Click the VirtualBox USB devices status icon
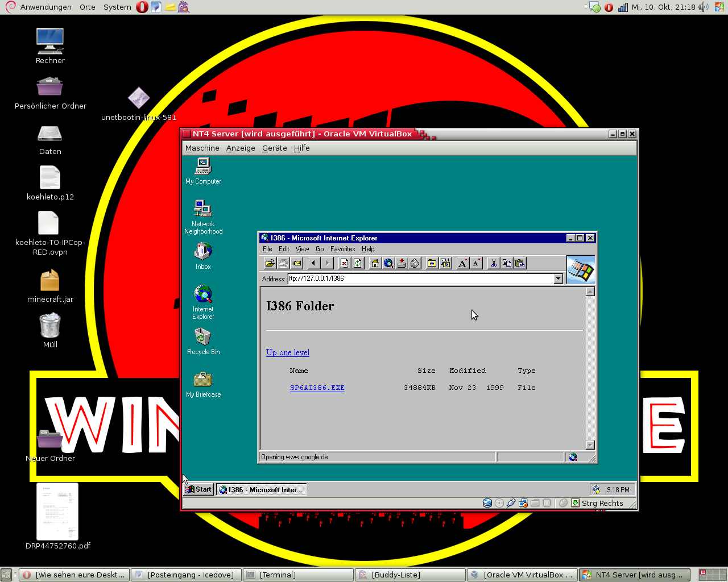This screenshot has height=582, width=728. point(511,503)
